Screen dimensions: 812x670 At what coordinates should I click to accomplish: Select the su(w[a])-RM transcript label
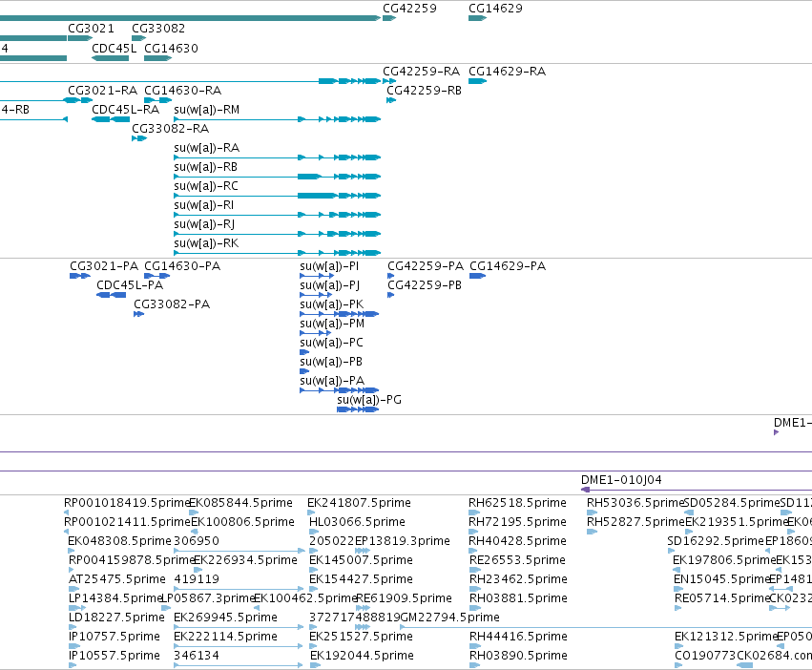click(207, 110)
